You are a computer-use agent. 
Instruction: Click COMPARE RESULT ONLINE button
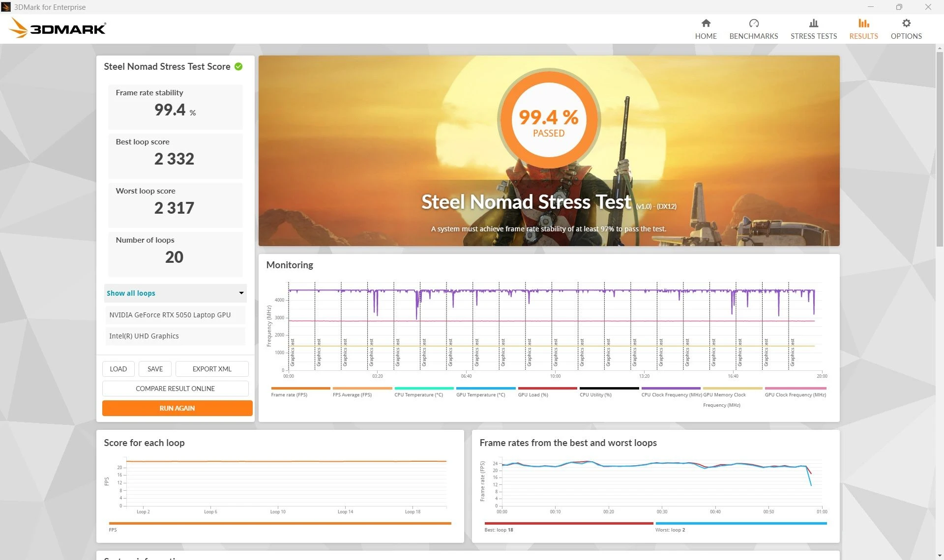click(176, 389)
